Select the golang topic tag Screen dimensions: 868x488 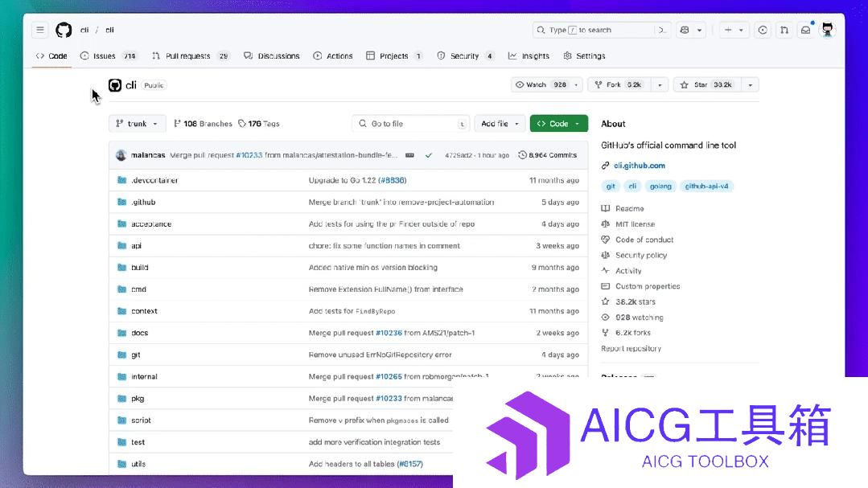[x=660, y=187]
